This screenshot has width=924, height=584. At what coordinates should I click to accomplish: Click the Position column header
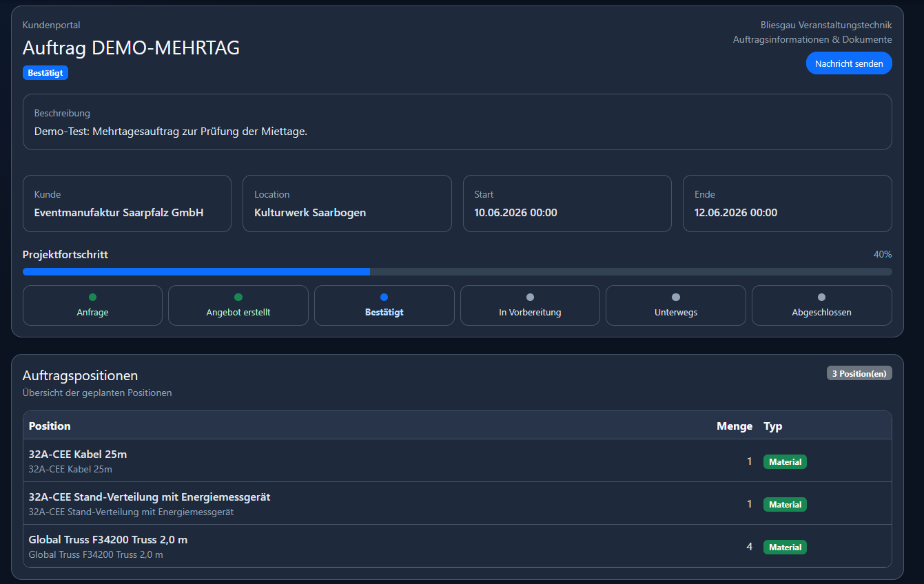tap(50, 426)
